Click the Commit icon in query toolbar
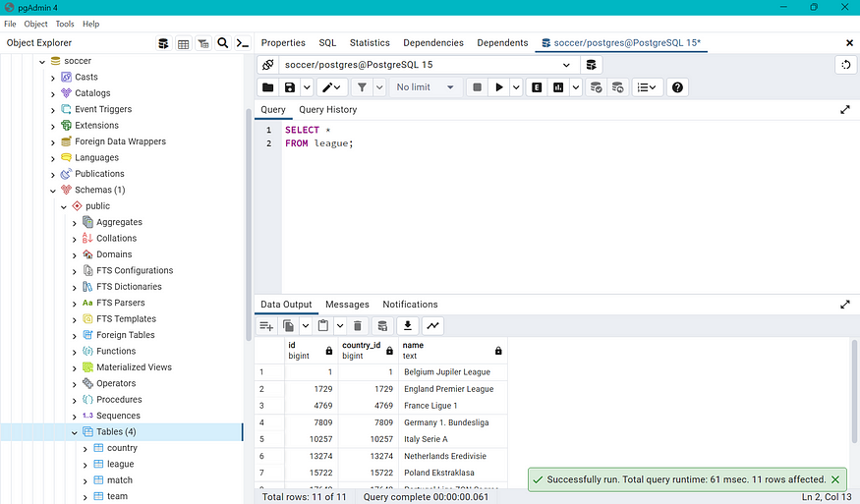This screenshot has width=860, height=504. tap(596, 87)
